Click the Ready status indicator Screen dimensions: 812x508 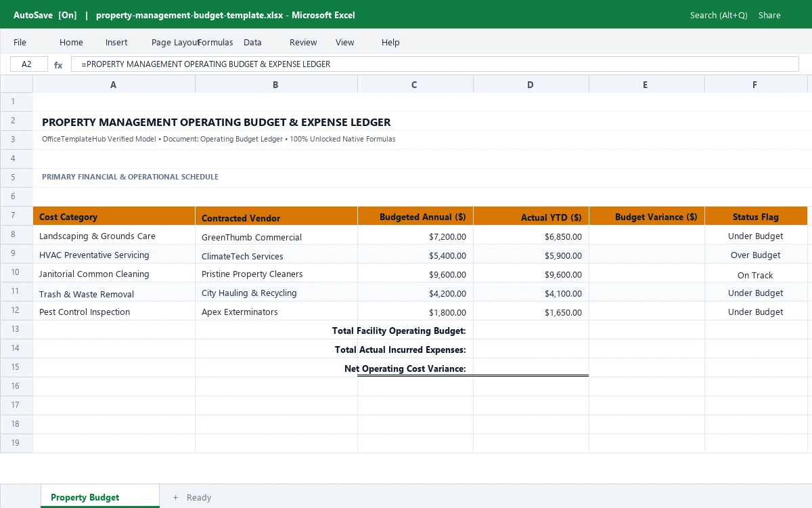[199, 497]
